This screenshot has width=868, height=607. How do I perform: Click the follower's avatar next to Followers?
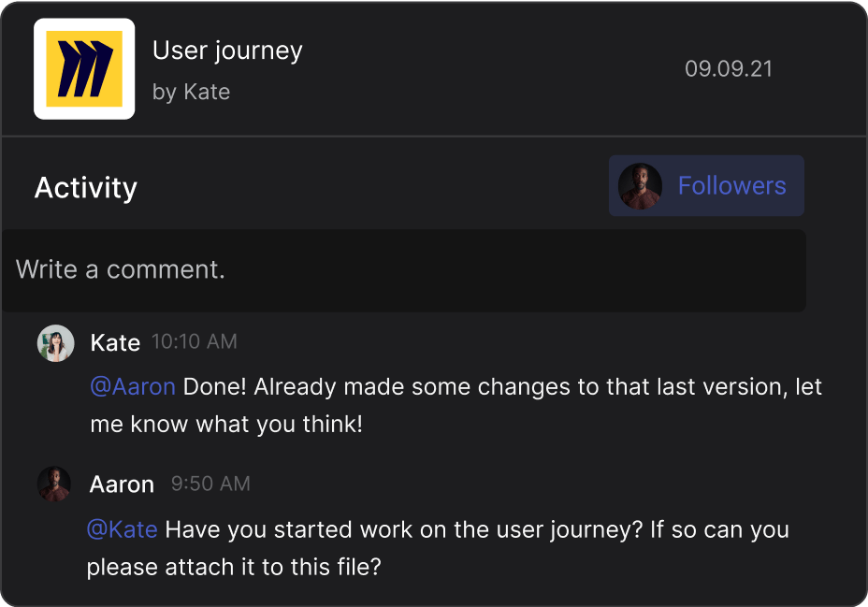[x=639, y=185]
